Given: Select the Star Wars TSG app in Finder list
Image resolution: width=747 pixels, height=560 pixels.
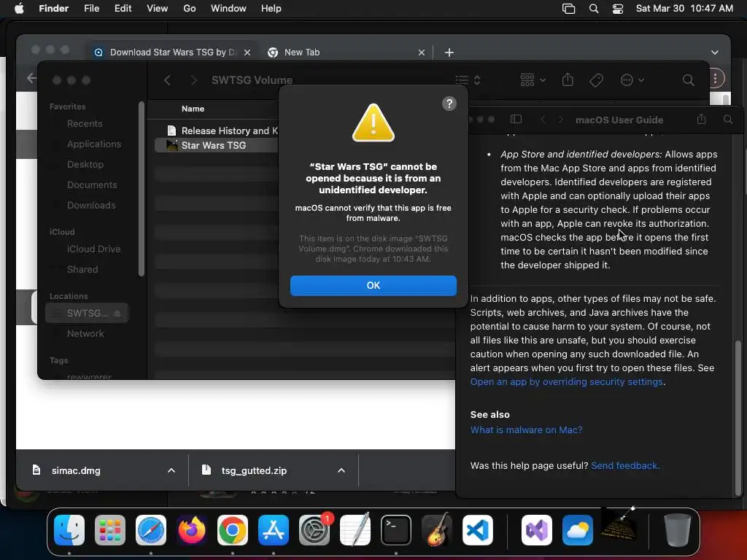Looking at the screenshot, I should tap(214, 145).
